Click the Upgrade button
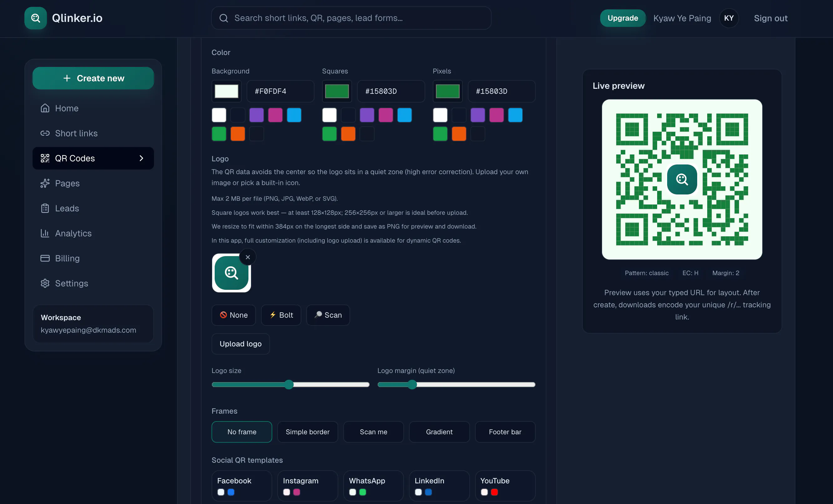This screenshot has width=833, height=504. pos(623,18)
